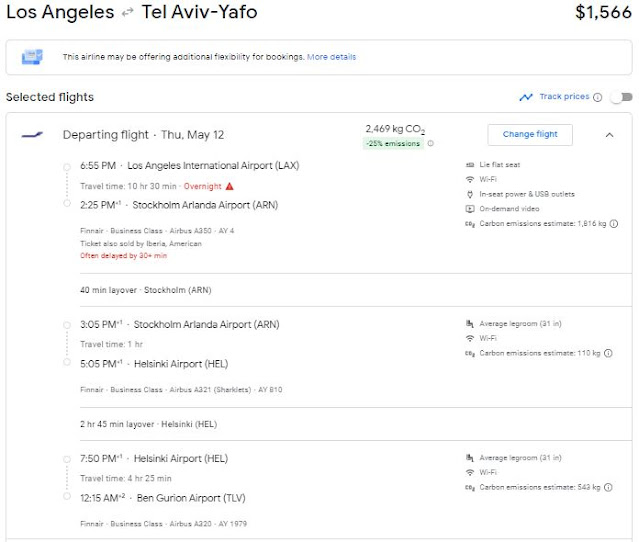639x542 pixels.
Task: Click the Finnair airline logo
Action: pos(32,135)
